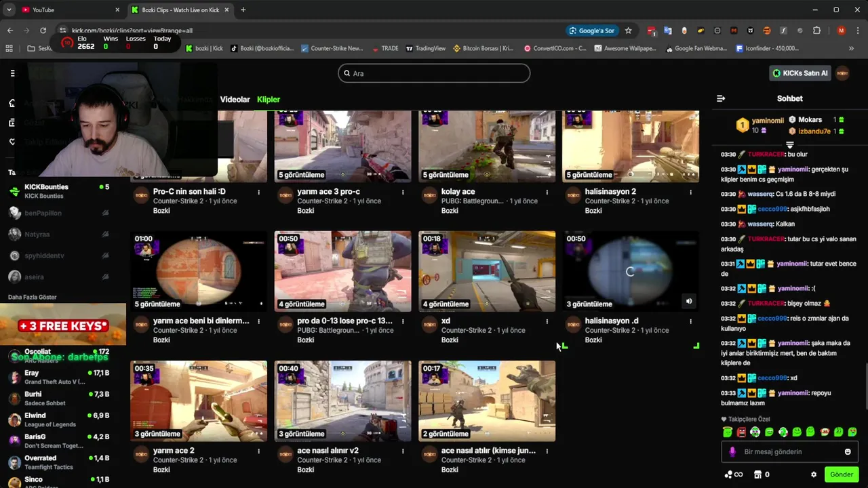This screenshot has width=868, height=488.
Task: Open the Iconfinder bookmark
Action: tap(768, 48)
